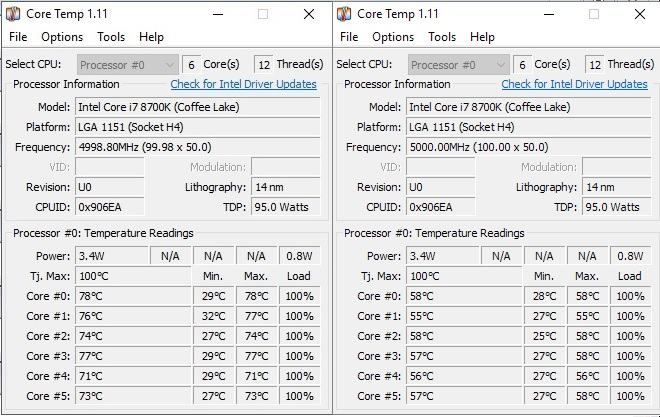Click Core #0 temperature 78°C
The height and width of the screenshot is (417, 660).
[133, 296]
